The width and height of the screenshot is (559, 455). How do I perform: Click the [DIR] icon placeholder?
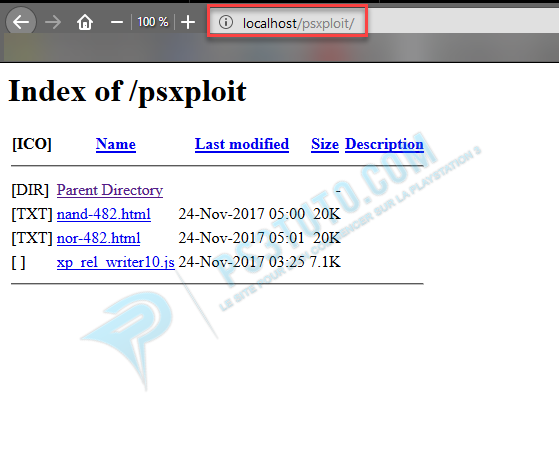pyautogui.click(x=30, y=190)
